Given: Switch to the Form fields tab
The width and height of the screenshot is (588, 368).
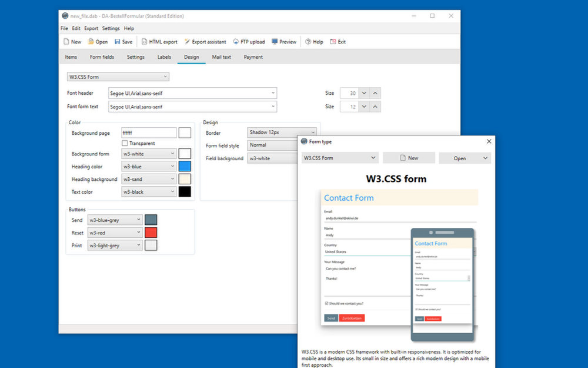Looking at the screenshot, I should 102,57.
